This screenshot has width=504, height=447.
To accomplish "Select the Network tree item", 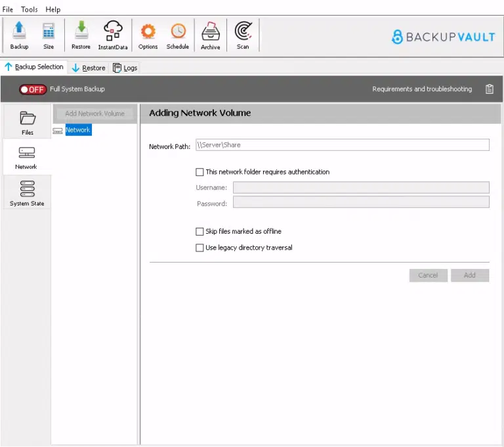I will pyautogui.click(x=79, y=130).
